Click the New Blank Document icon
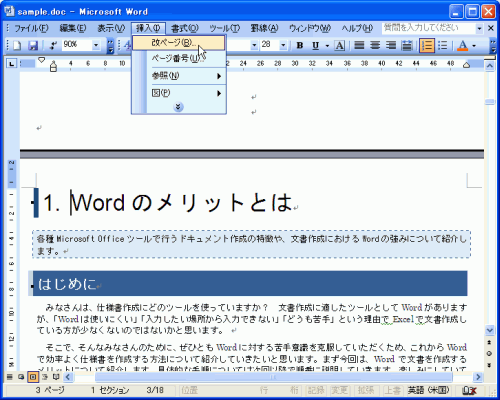500x400 pixels. 16,45
